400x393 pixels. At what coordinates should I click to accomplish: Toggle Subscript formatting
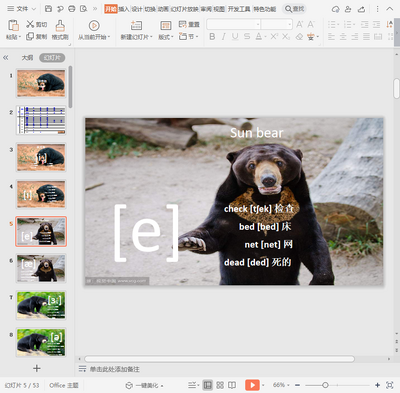286,37
